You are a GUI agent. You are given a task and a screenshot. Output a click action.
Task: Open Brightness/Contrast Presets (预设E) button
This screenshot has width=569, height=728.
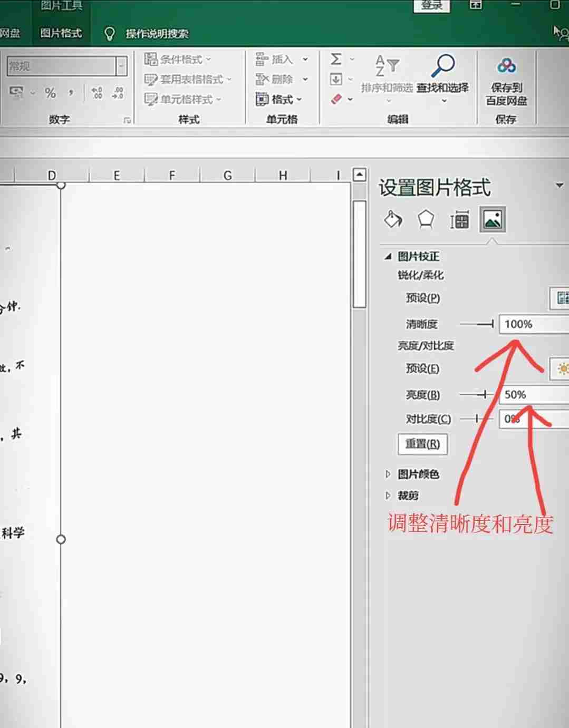coord(560,368)
